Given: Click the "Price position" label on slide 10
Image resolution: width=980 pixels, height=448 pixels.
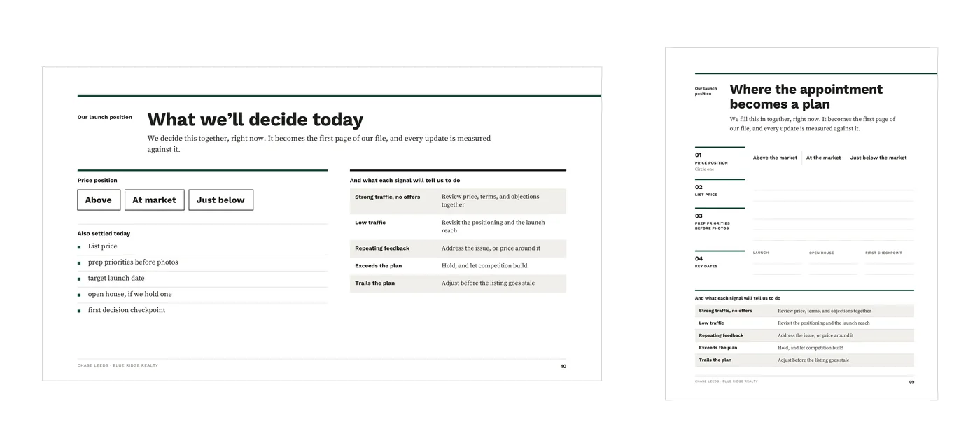Looking at the screenshot, I should (97, 181).
